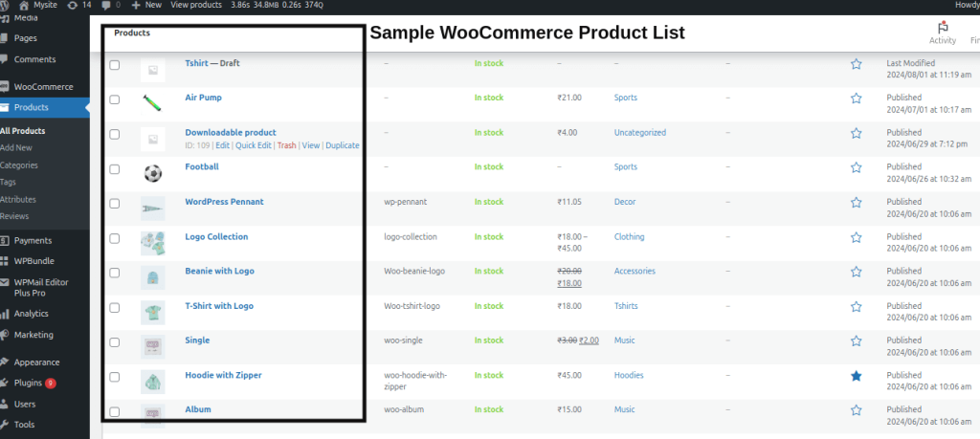Toggle featured star for Downloadable product
Image resolution: width=980 pixels, height=439 pixels.
tap(857, 133)
